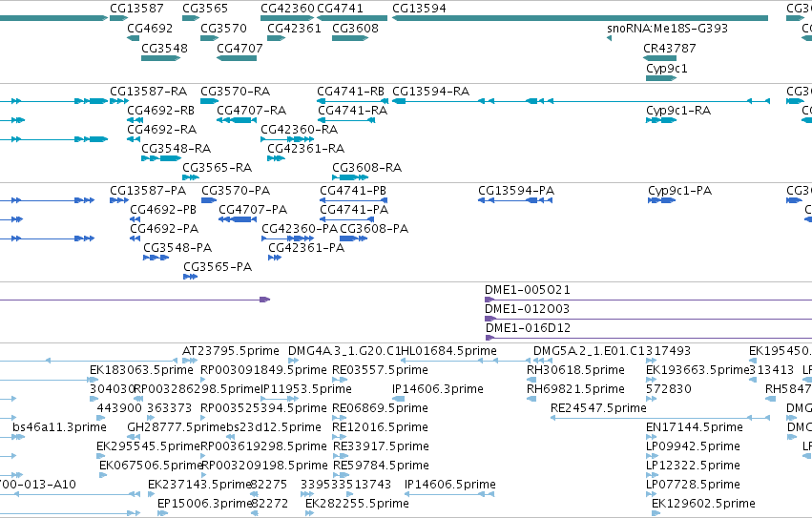Click protein CG4741-PA
Viewport: 812px width, 518px height.
tap(347, 219)
